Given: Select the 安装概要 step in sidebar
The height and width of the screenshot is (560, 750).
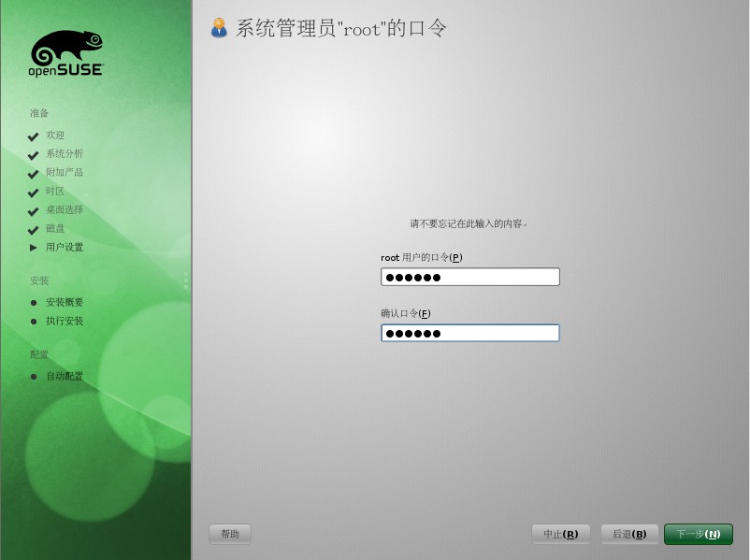Looking at the screenshot, I should pyautogui.click(x=65, y=302).
